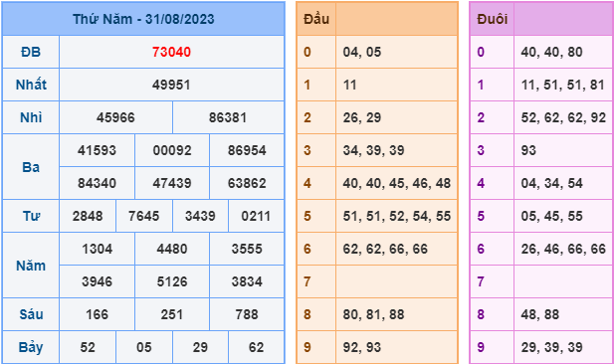Click the Năm number 5126

pos(172,281)
